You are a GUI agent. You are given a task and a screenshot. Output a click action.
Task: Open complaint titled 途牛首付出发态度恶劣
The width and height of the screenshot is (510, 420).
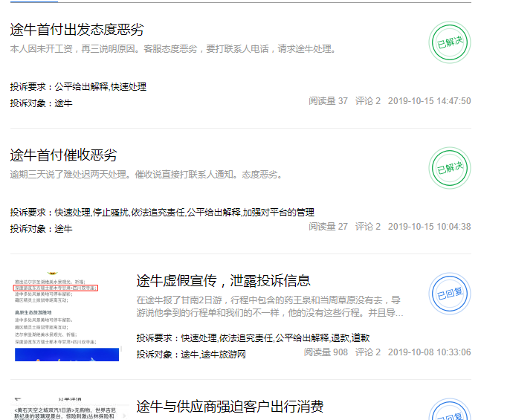[x=77, y=30]
